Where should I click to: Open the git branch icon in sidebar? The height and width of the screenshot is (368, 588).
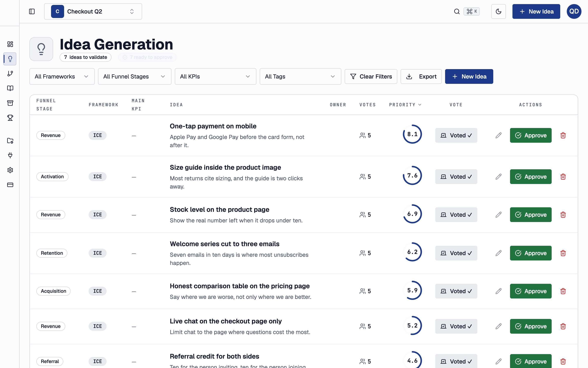[x=10, y=74]
